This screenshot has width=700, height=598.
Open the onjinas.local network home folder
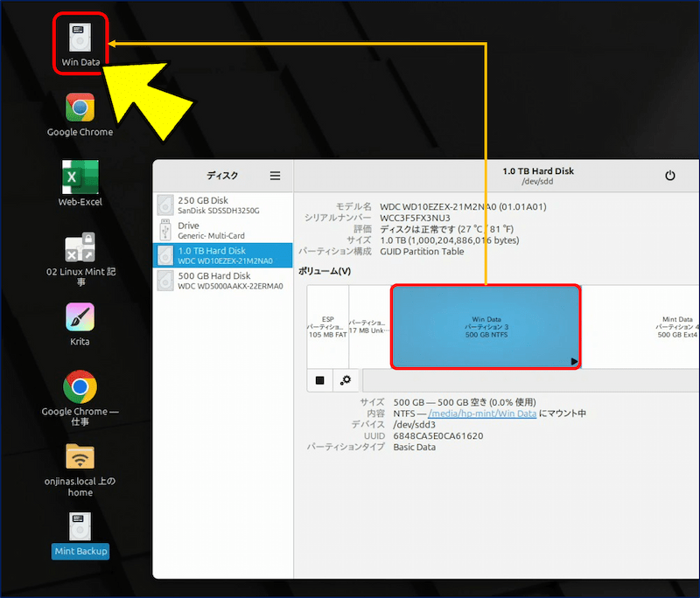pyautogui.click(x=80, y=456)
